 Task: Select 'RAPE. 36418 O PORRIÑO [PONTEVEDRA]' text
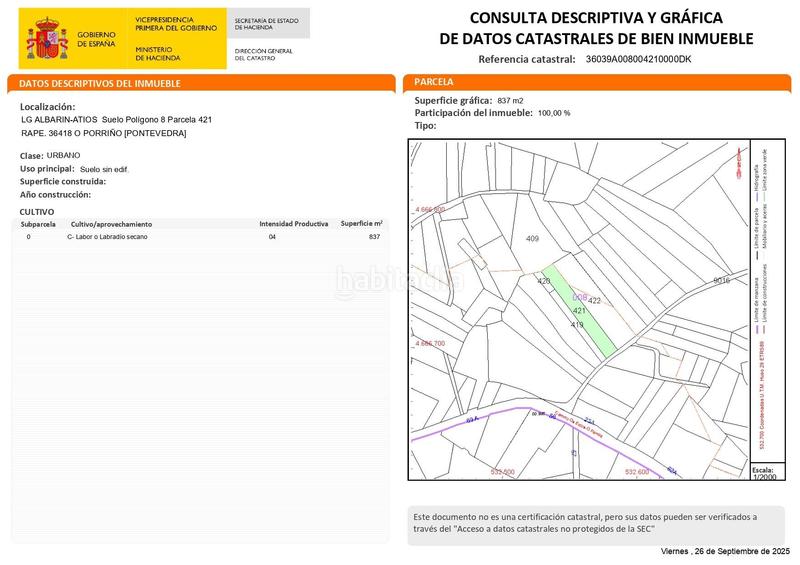[x=104, y=133]
